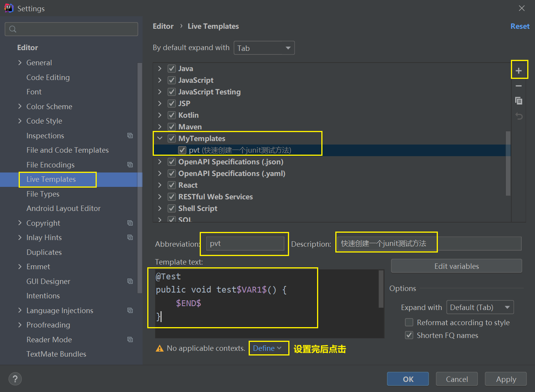The width and height of the screenshot is (535, 392).
Task: Click the Apply button
Action: 506,379
